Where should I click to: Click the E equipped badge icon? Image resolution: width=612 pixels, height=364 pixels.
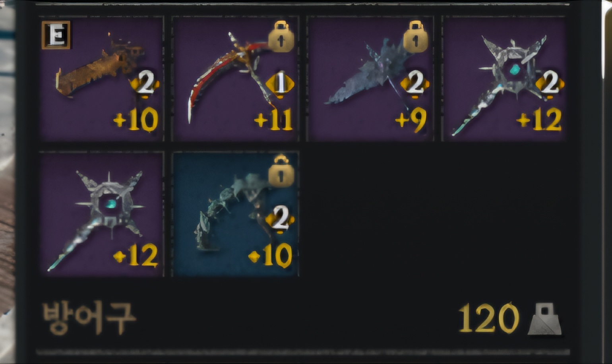coord(56,35)
